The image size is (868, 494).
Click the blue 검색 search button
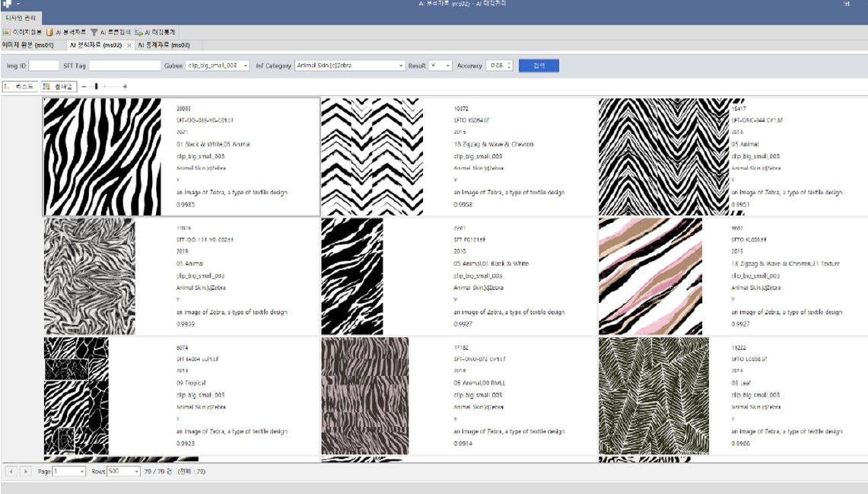pos(539,66)
